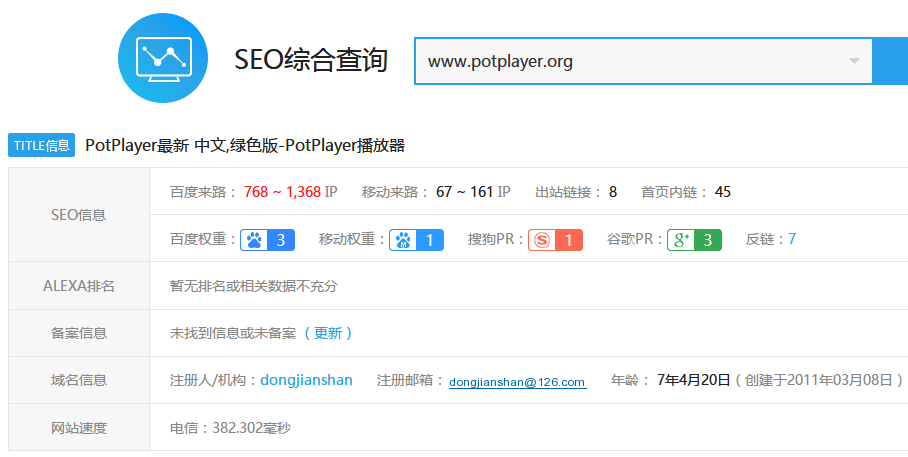
Task: Open registrant dongjianshan link
Action: (x=306, y=380)
